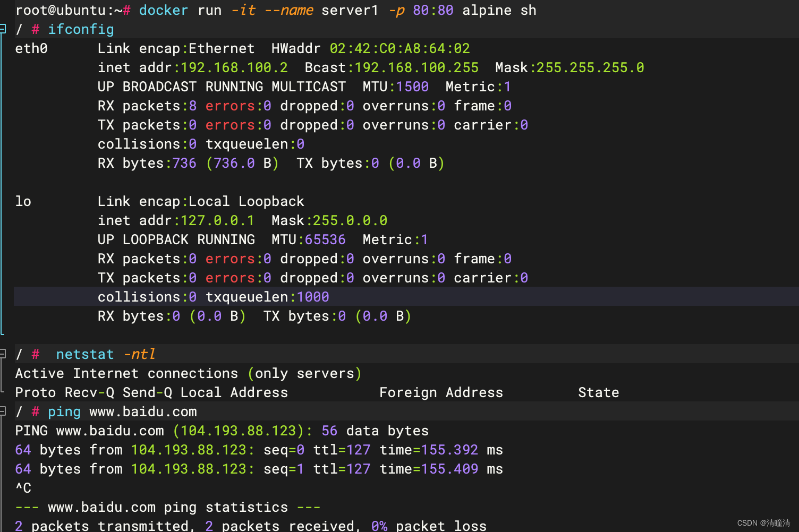Image resolution: width=799 pixels, height=532 pixels.
Task: Click the Bcast address 192.168.100.255
Action: 416,67
